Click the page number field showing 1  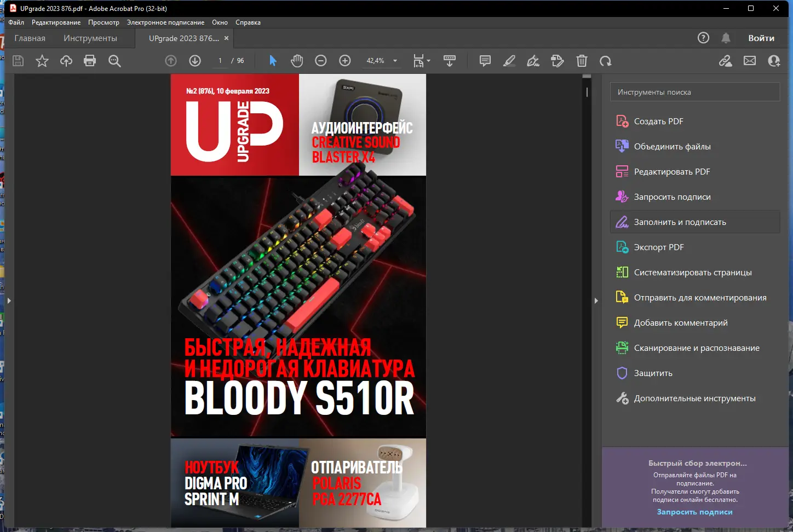tap(220, 61)
